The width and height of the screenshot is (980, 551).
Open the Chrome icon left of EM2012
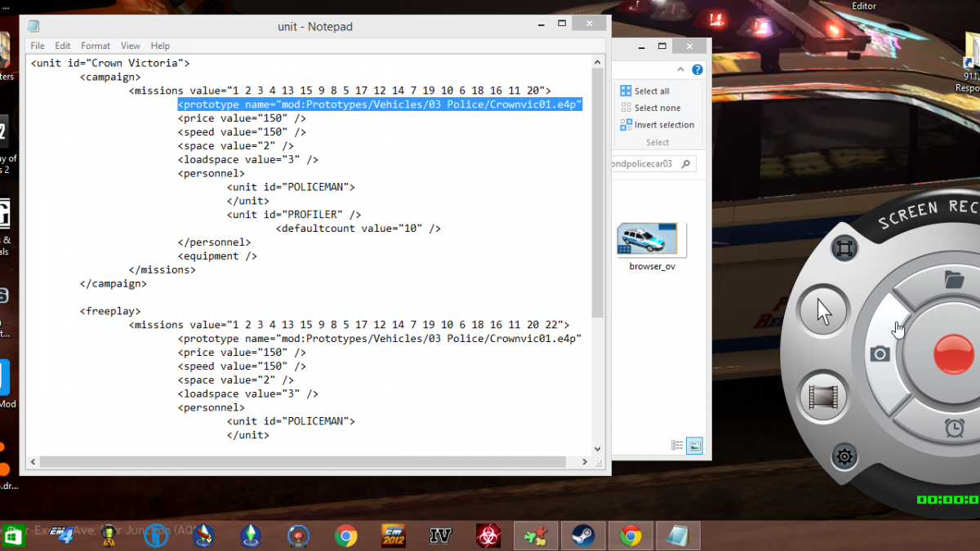click(346, 535)
